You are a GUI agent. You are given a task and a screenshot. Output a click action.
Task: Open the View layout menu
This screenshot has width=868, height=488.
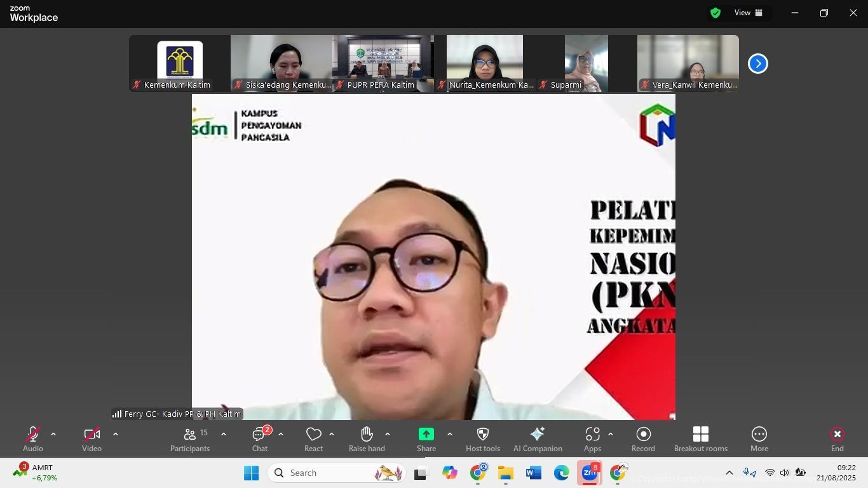coord(749,13)
